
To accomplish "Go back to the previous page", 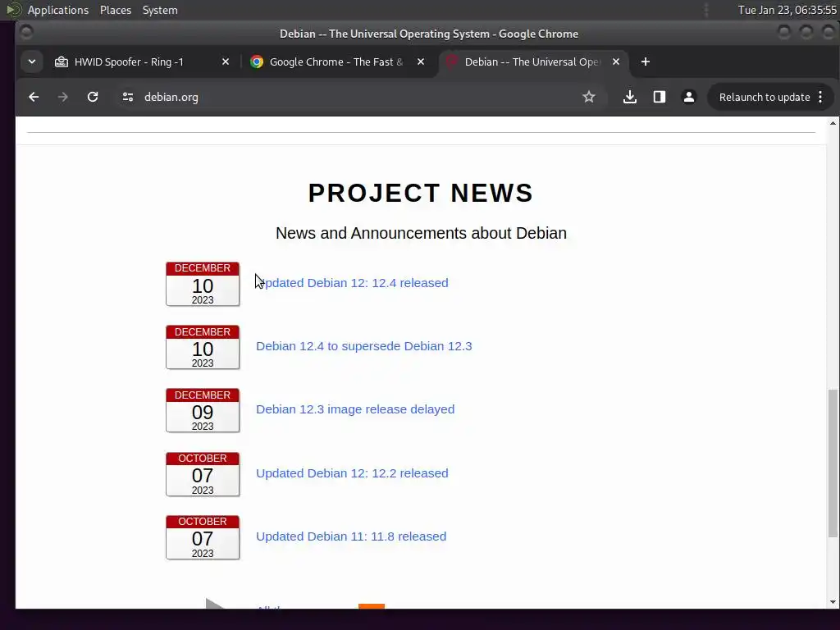I will click(x=34, y=97).
